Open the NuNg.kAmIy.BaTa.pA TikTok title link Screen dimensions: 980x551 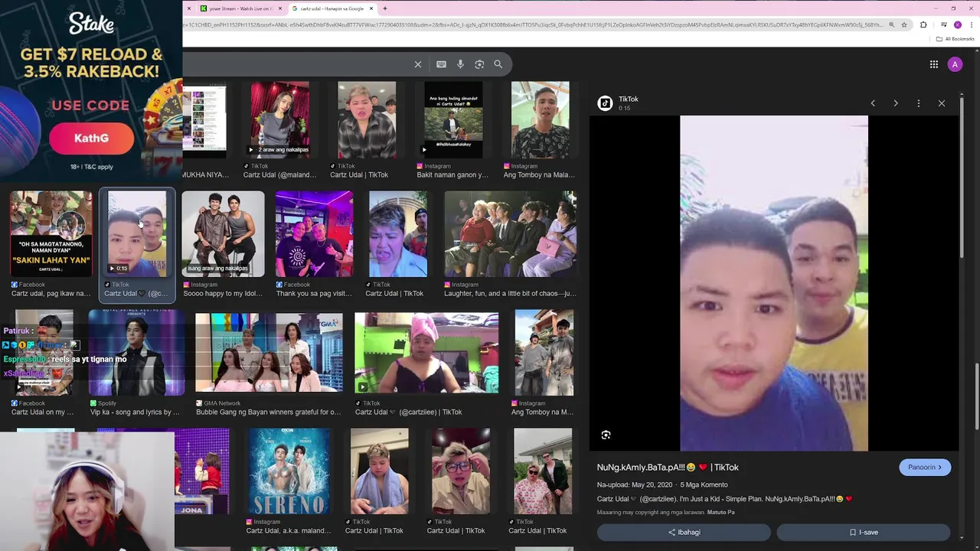668,467
